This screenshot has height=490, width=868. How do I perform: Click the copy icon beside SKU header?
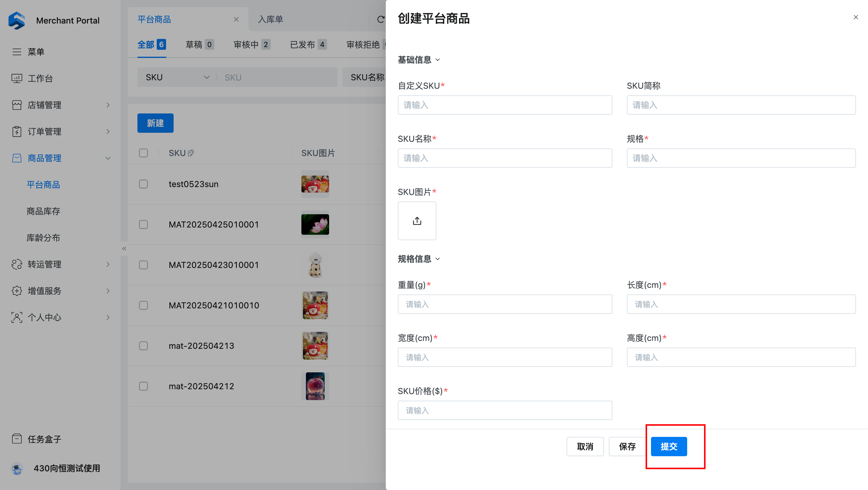(x=191, y=153)
